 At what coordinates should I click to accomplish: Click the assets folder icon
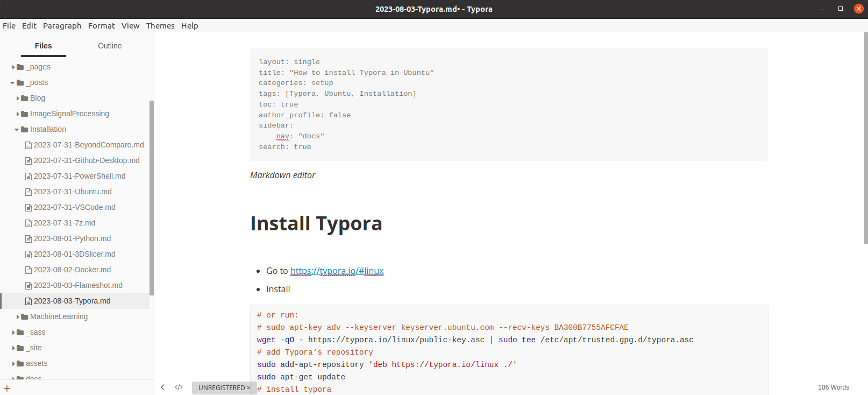click(20, 363)
